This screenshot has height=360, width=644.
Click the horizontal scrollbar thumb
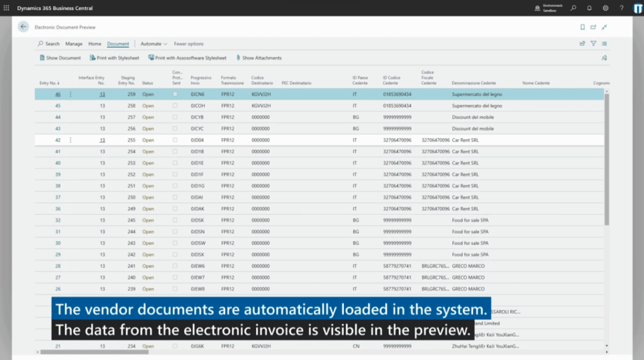pos(94,352)
